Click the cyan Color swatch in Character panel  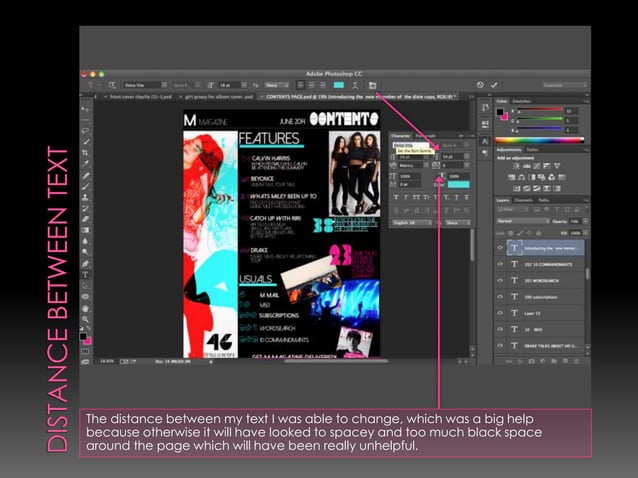click(459, 184)
